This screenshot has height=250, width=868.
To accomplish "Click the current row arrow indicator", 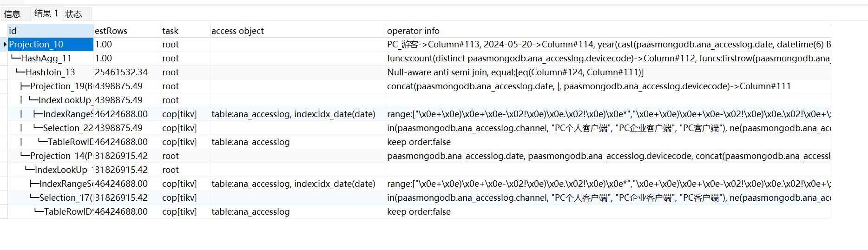I will coord(5,45).
